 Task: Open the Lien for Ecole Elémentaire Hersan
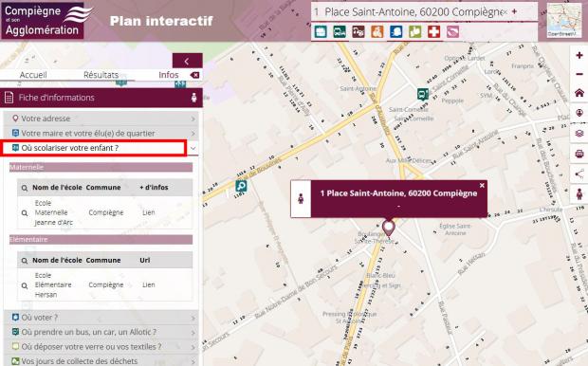[149, 285]
